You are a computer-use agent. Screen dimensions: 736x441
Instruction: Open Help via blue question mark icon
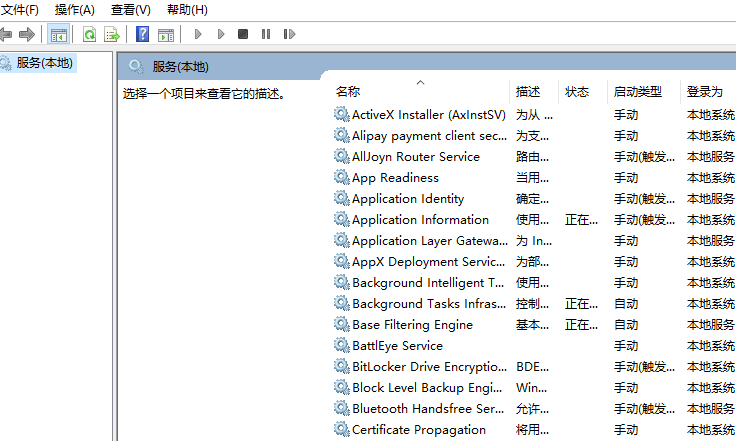(x=142, y=34)
